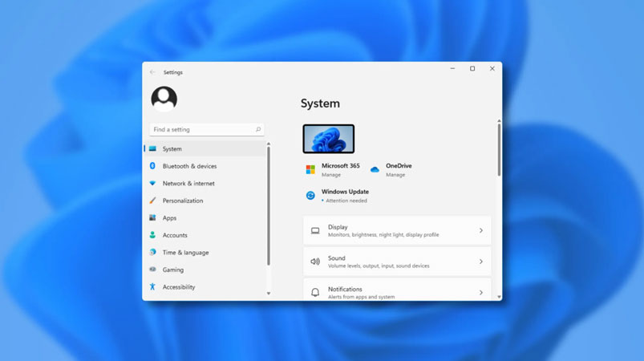Select Accessibility label in sidebar
Image resolution: width=644 pixels, height=361 pixels.
click(179, 286)
